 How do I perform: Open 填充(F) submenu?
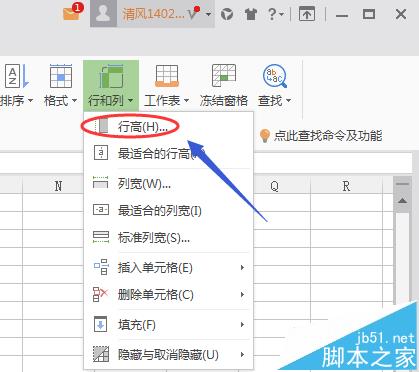[168, 325]
